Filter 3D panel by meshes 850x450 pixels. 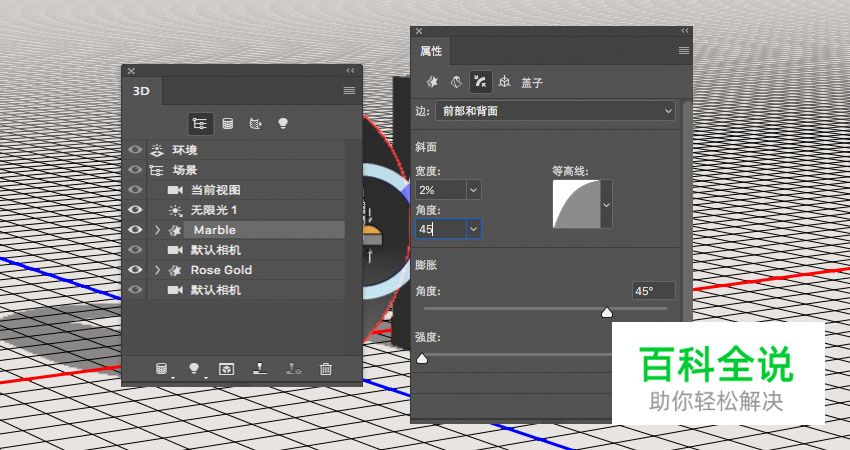228,124
